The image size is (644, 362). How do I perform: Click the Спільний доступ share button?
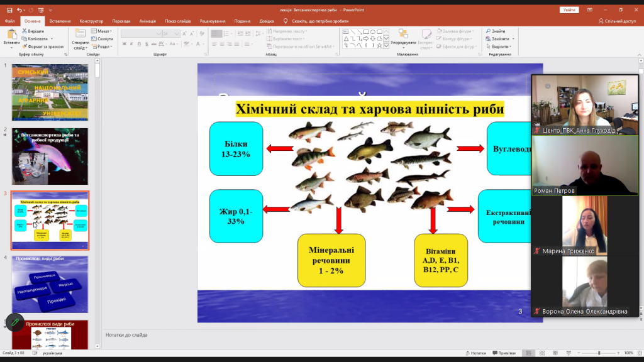(616, 21)
